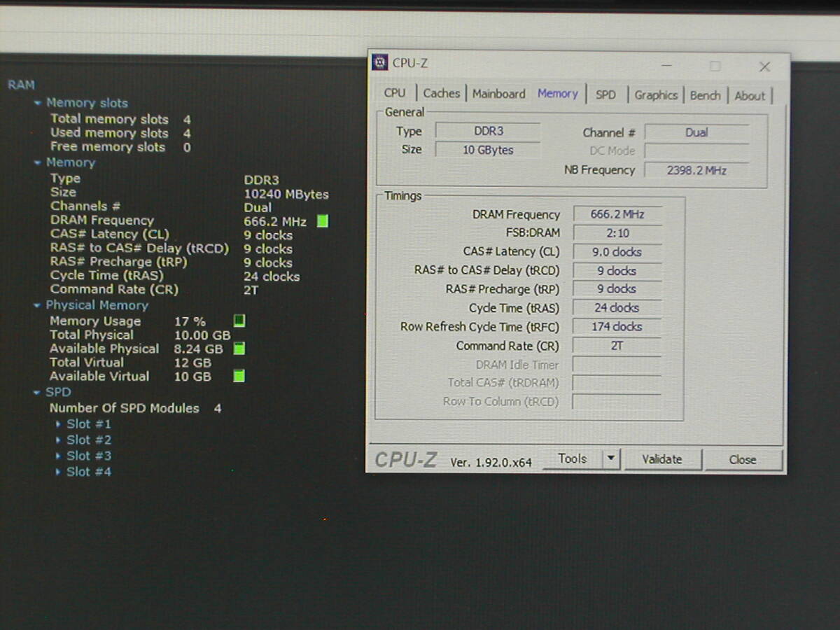This screenshot has height=630, width=840.
Task: Click the "Command Rate (CR)" label in RAM panel
Action: click(x=114, y=289)
